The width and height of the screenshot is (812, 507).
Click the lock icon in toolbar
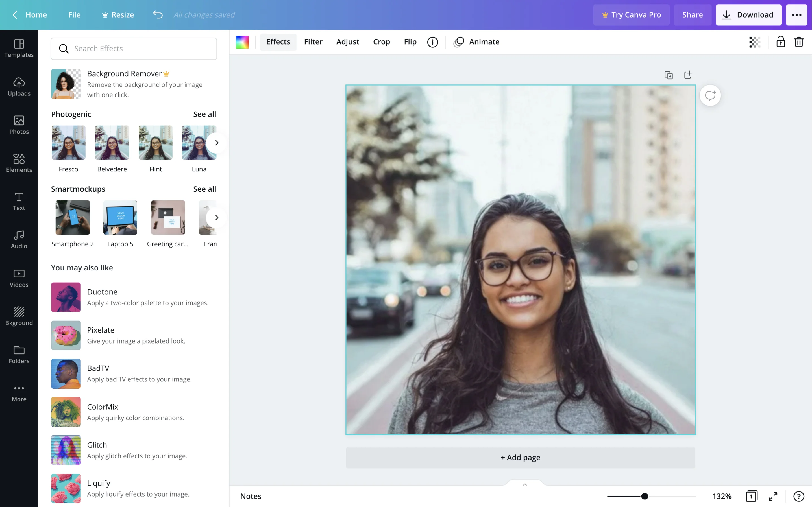pos(780,41)
